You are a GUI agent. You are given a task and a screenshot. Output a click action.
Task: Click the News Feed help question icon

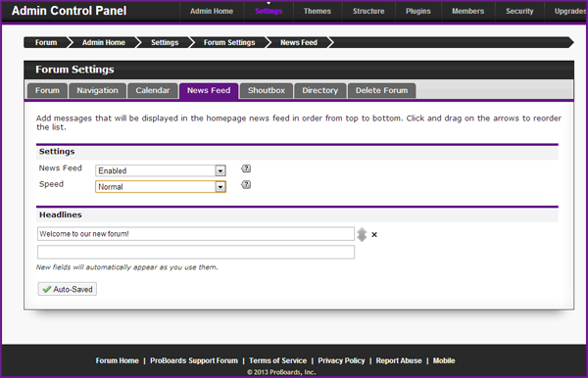[x=246, y=168]
